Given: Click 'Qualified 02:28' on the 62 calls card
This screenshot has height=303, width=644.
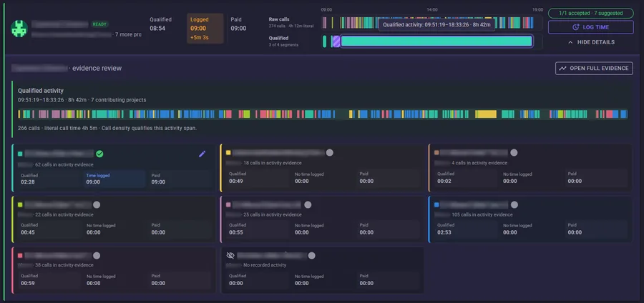Looking at the screenshot, I should (49, 179).
